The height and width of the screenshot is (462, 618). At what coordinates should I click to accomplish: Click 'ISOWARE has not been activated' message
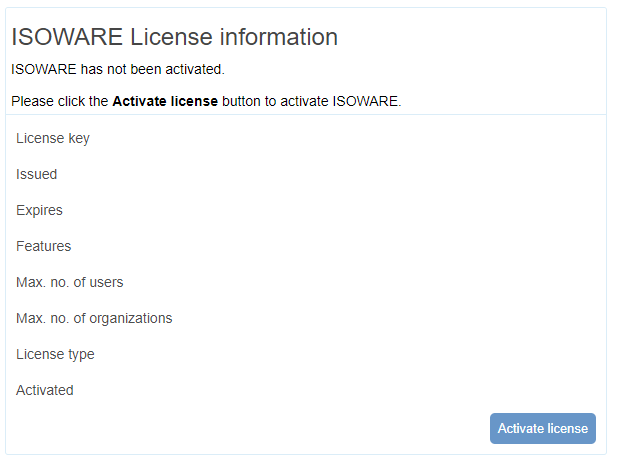point(118,69)
